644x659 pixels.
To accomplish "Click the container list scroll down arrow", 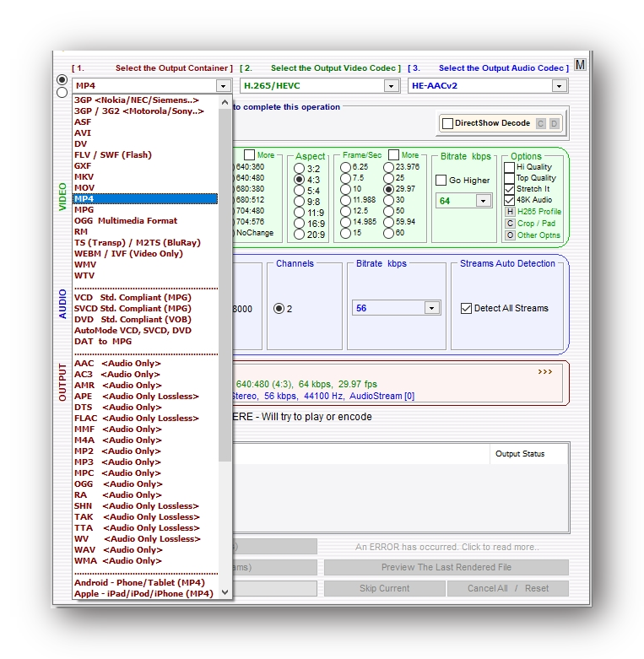I will click(225, 592).
